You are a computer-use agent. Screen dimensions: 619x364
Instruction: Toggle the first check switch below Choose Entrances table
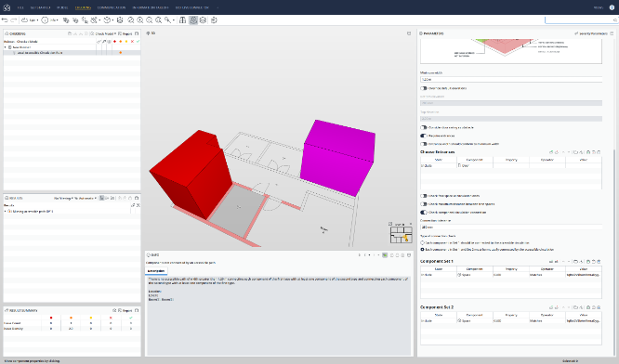[424, 196]
